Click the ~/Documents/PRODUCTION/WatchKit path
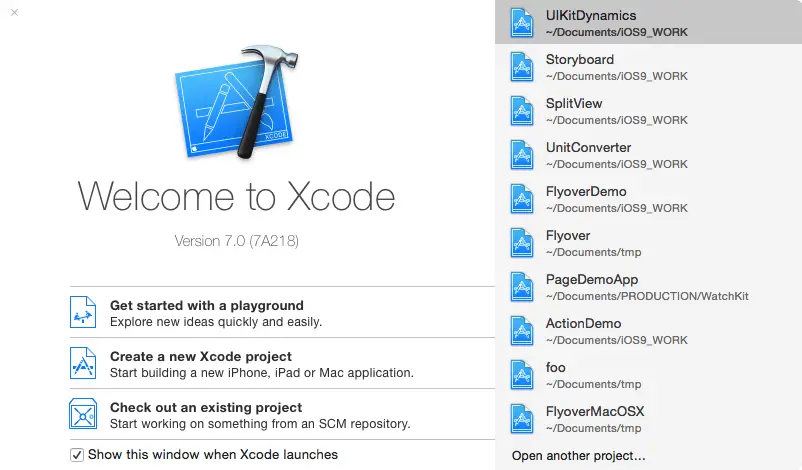Screen dimensions: 802x470 pos(647,296)
